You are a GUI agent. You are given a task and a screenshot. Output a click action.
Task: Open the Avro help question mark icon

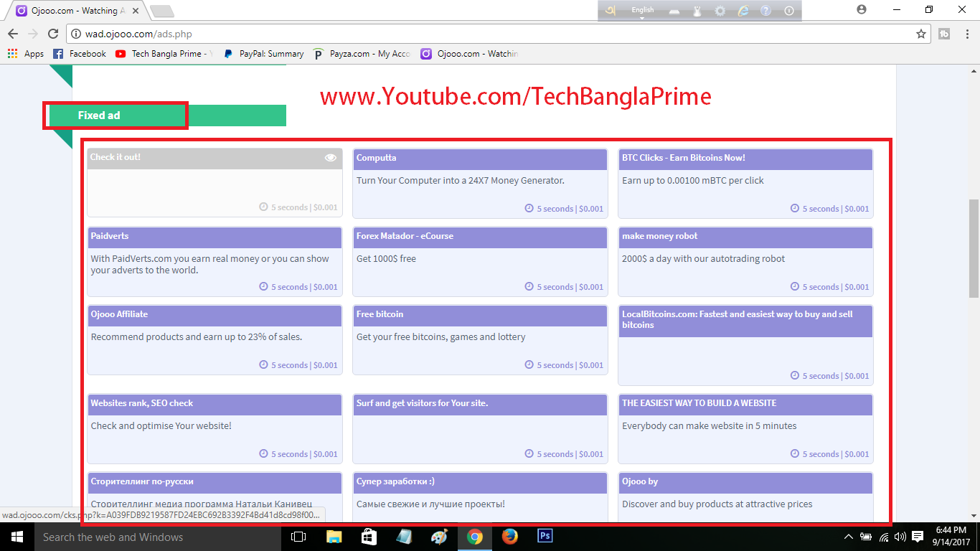[766, 11]
